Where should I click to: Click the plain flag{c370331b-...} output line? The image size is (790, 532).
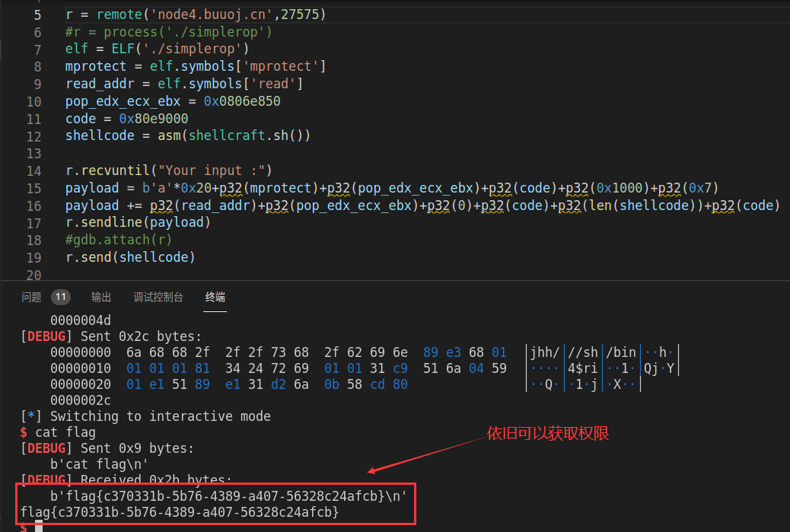point(180,512)
